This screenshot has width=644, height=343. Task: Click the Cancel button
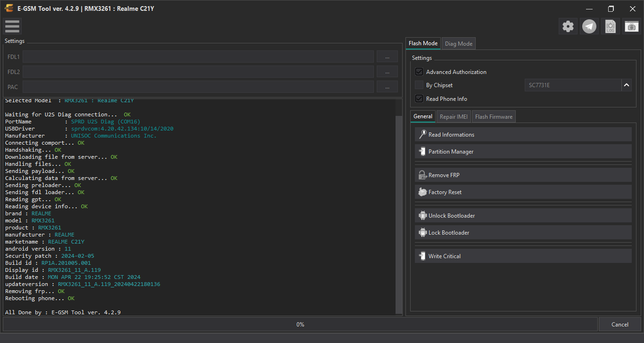point(620,324)
